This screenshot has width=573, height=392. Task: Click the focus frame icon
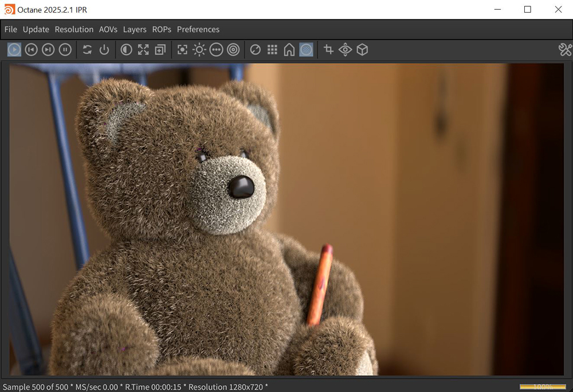pyautogui.click(x=182, y=50)
